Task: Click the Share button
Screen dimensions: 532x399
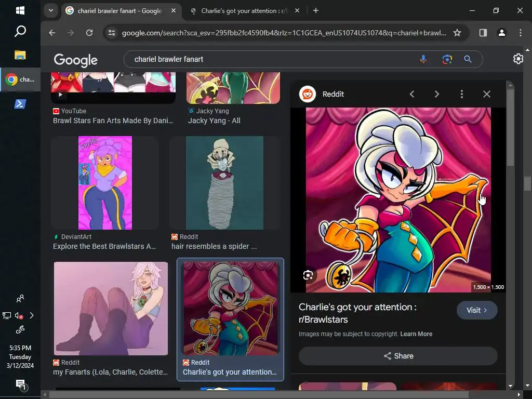Action: 398,356
